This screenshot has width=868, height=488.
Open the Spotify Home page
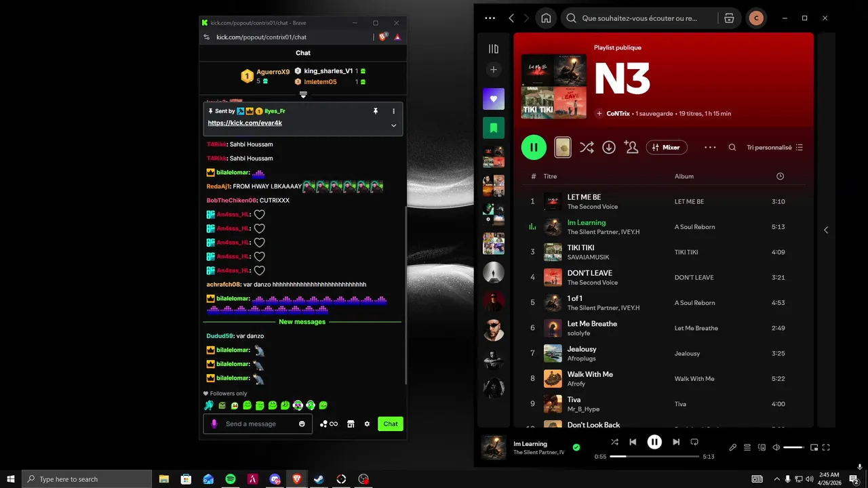[546, 18]
